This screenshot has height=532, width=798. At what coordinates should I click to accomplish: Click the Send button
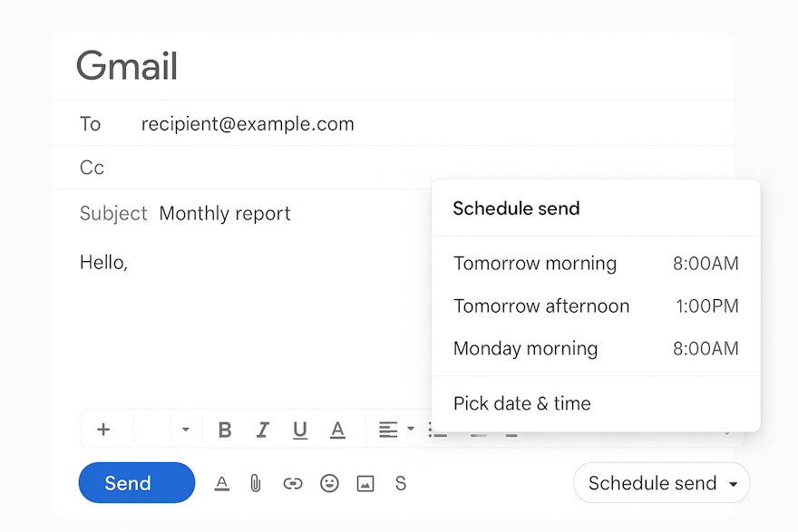136,483
